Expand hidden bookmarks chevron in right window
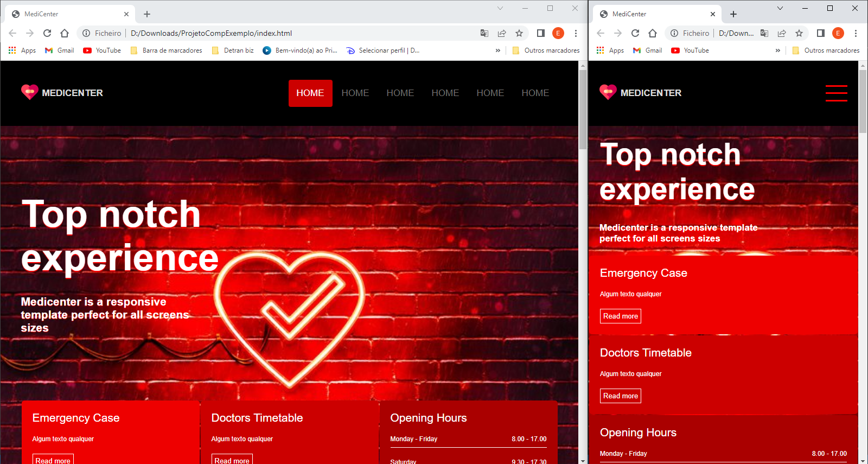Image resolution: width=868 pixels, height=464 pixels. coord(778,50)
